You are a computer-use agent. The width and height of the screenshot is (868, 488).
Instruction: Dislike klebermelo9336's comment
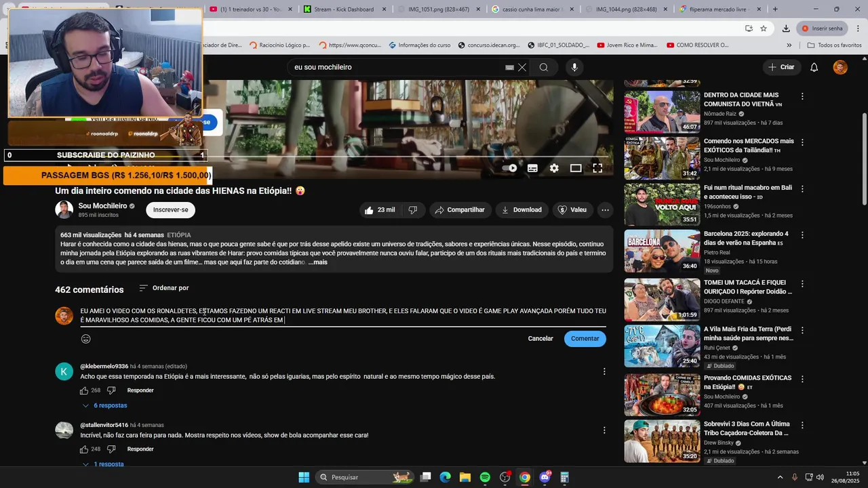pyautogui.click(x=111, y=390)
